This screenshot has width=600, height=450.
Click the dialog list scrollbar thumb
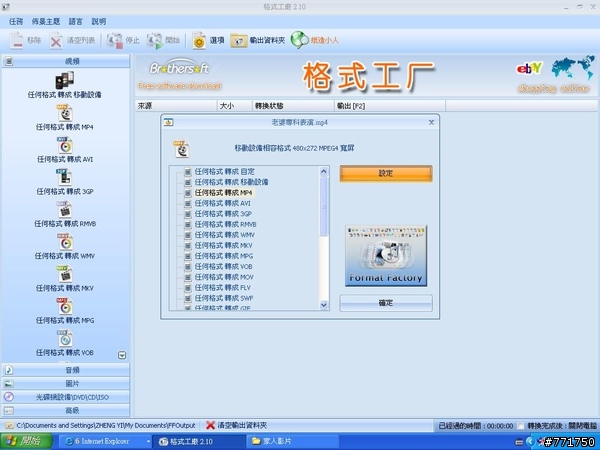[324, 207]
